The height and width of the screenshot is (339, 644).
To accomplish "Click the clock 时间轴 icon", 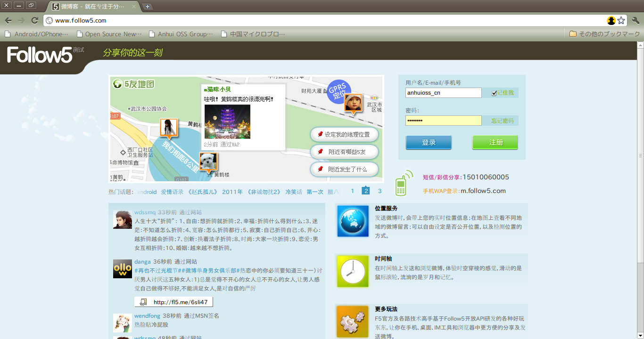I will coord(353,271).
